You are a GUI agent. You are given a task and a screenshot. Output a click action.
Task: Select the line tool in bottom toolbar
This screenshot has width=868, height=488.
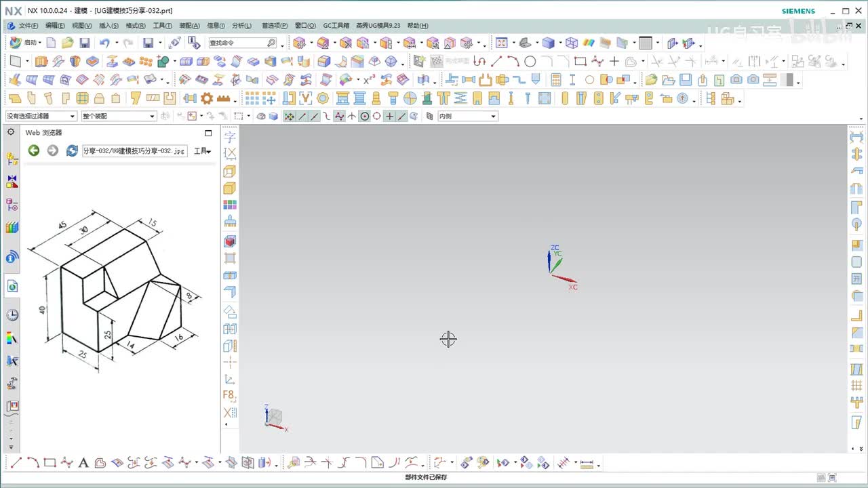click(16, 463)
